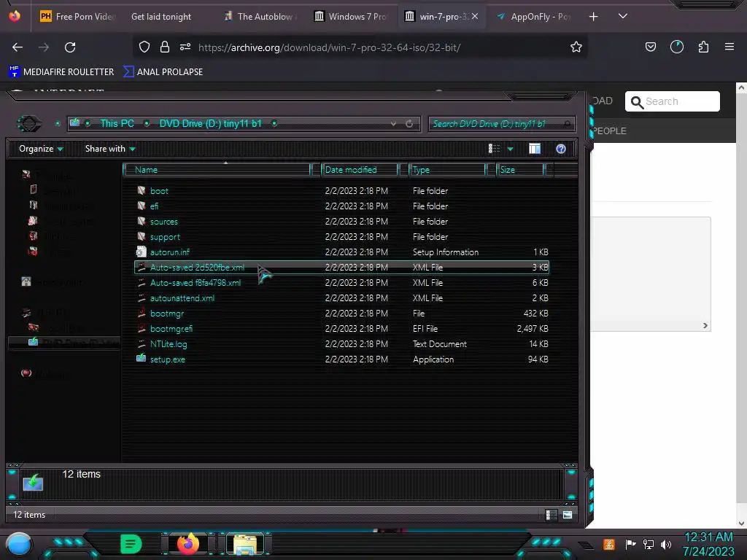747x560 pixels.
Task: Open network tray icon
Action: point(648,544)
